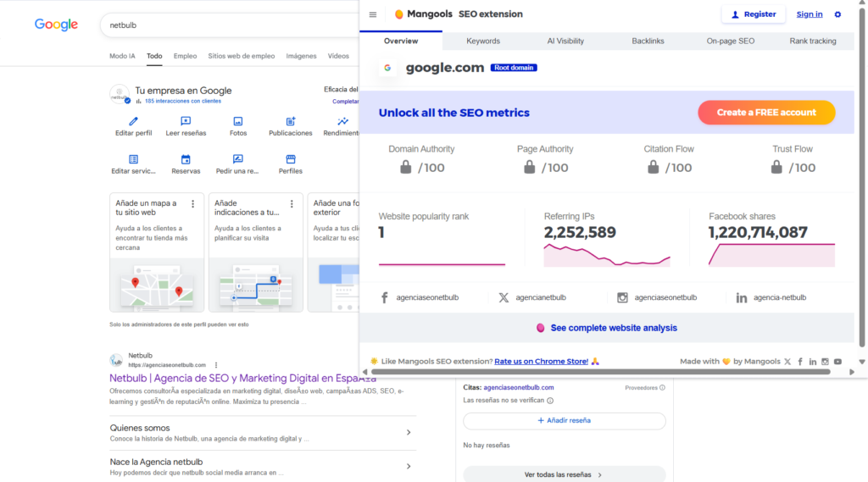868x482 pixels.
Task: Click See complete website analysis link
Action: tap(614, 328)
